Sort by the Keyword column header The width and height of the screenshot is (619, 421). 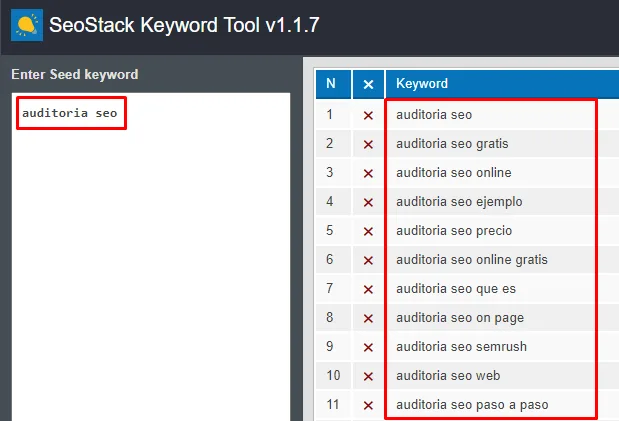pyautogui.click(x=502, y=84)
